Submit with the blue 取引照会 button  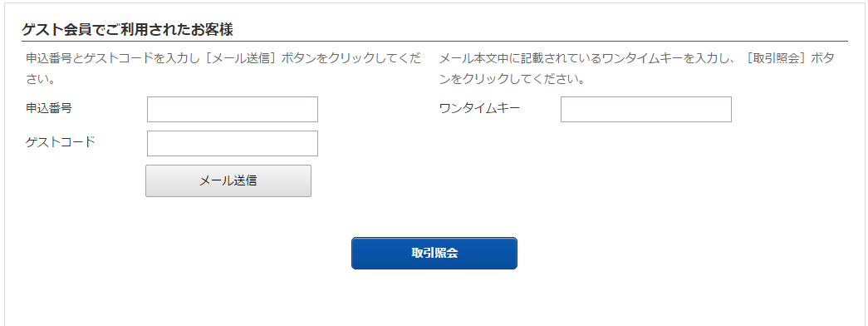pyautogui.click(x=434, y=254)
